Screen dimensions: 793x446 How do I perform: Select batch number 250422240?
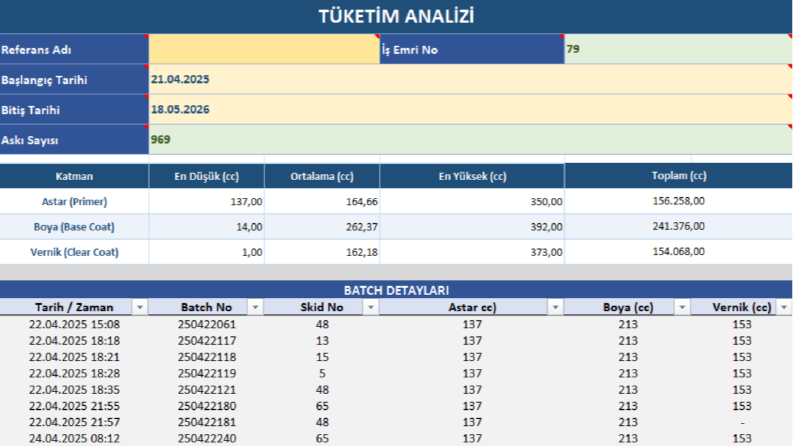click(x=206, y=438)
